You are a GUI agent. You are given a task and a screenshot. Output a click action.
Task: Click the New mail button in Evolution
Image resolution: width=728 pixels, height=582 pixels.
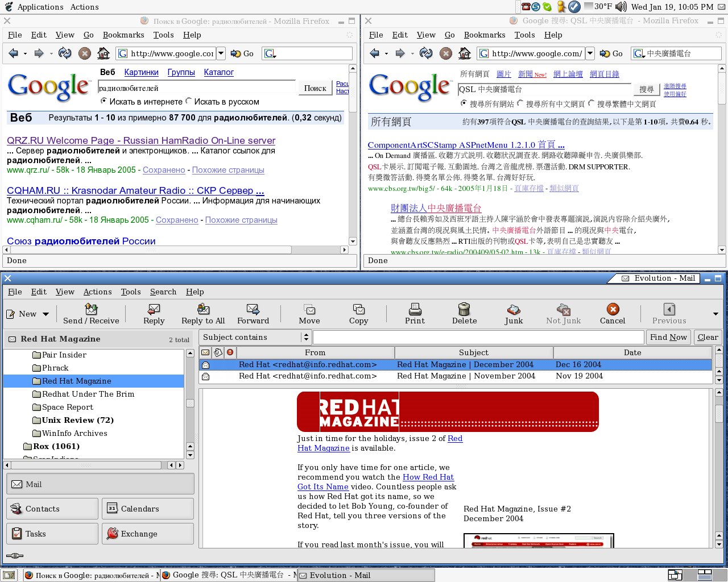[22, 314]
